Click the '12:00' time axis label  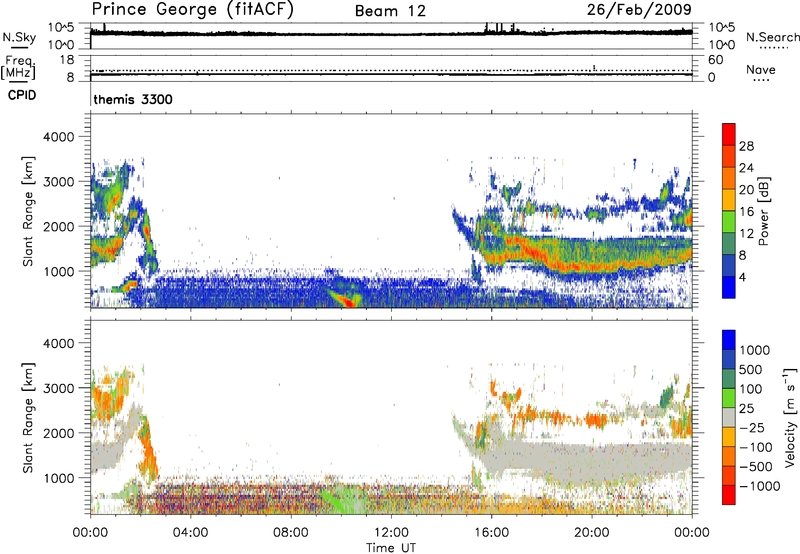pos(391,533)
